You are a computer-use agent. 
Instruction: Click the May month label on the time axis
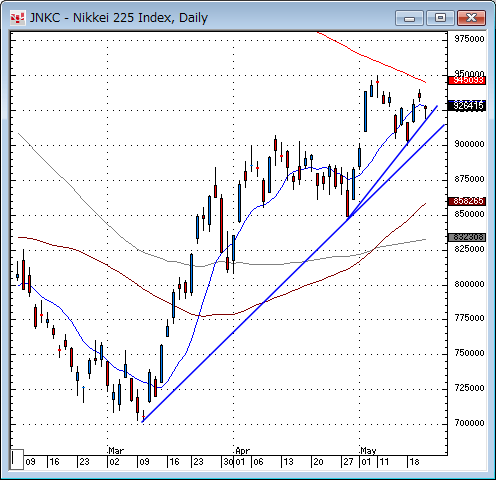[x=368, y=451]
